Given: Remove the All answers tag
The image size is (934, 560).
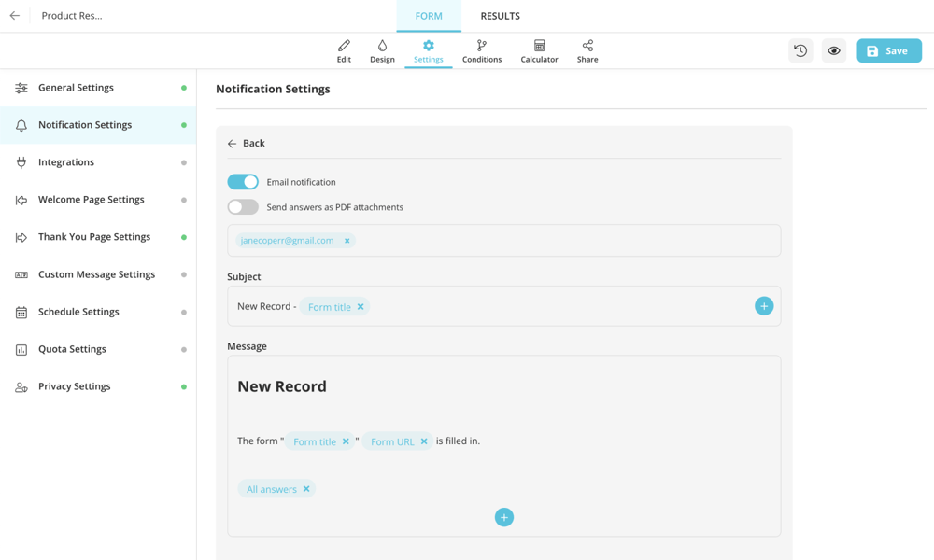Looking at the screenshot, I should (306, 489).
